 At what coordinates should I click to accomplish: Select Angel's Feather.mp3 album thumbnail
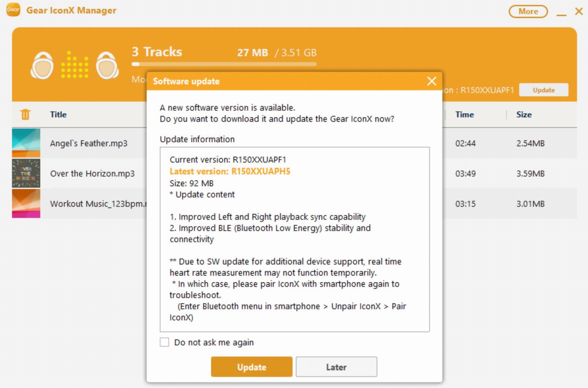coord(26,143)
